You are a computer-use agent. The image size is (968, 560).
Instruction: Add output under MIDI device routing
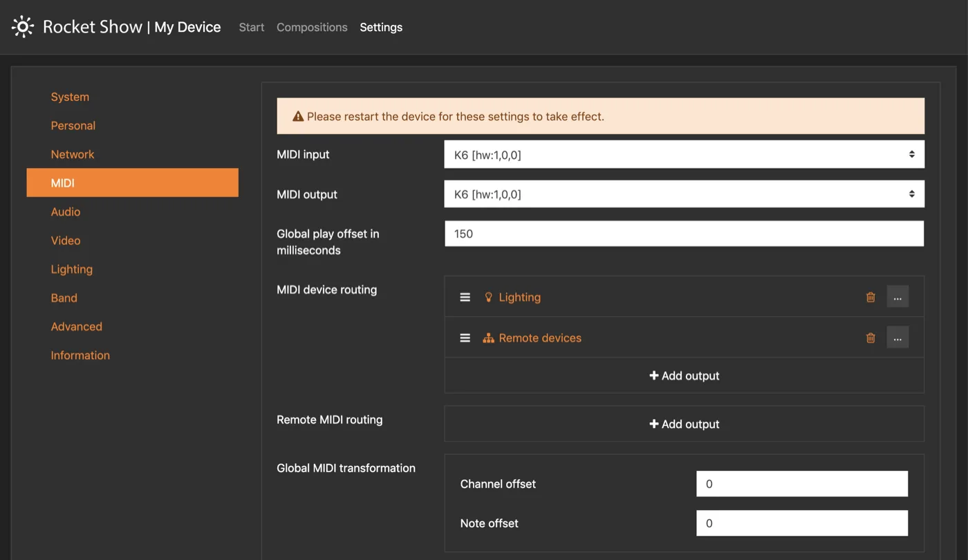(685, 375)
